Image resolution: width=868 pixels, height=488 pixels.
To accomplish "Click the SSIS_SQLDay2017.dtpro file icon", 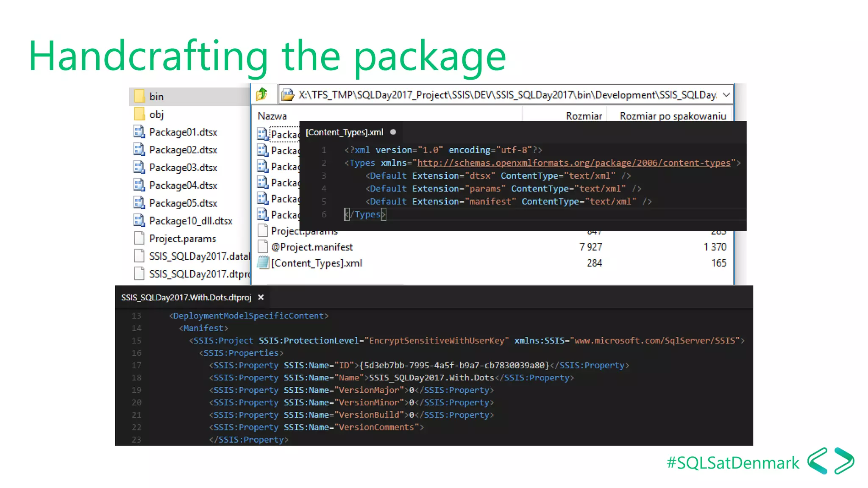I will coord(139,274).
